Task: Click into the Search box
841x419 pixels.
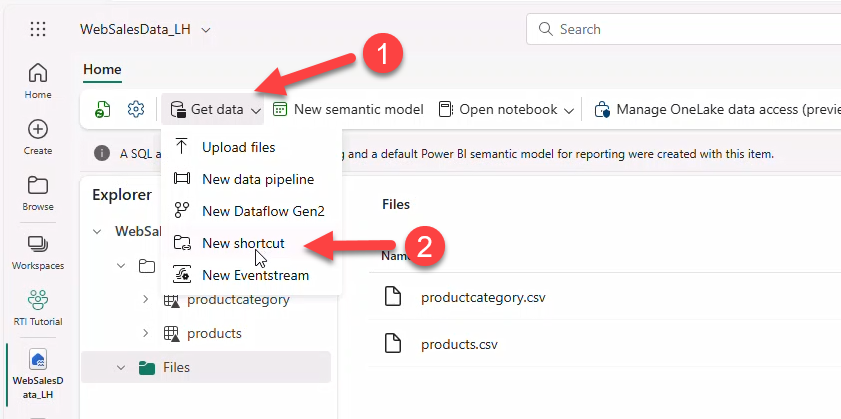Action: point(690,29)
